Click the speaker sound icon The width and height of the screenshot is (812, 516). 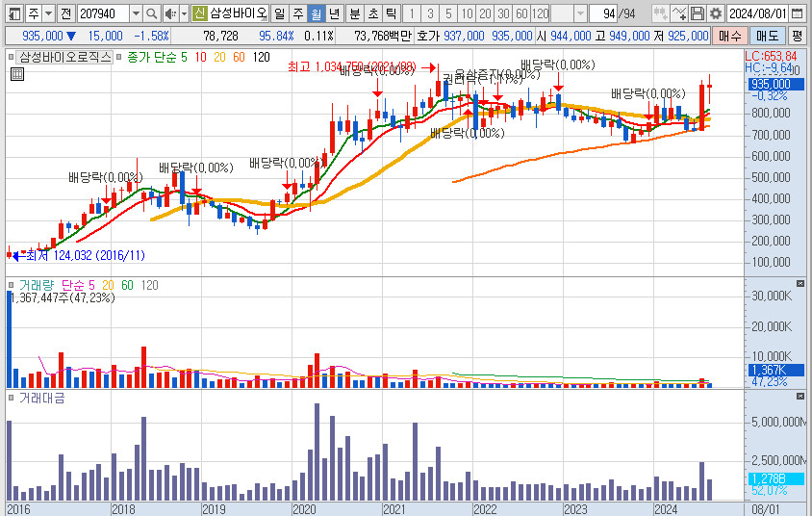coord(169,13)
